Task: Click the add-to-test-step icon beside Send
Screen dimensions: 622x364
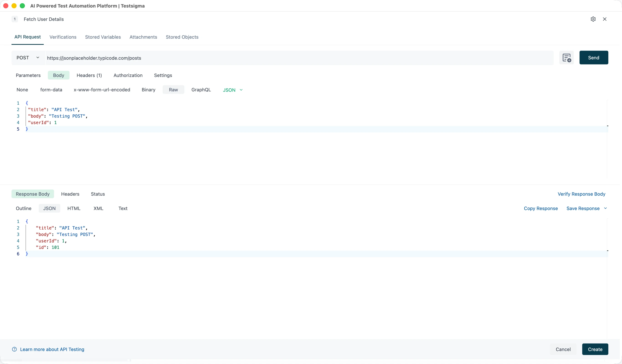Action: coord(567,57)
